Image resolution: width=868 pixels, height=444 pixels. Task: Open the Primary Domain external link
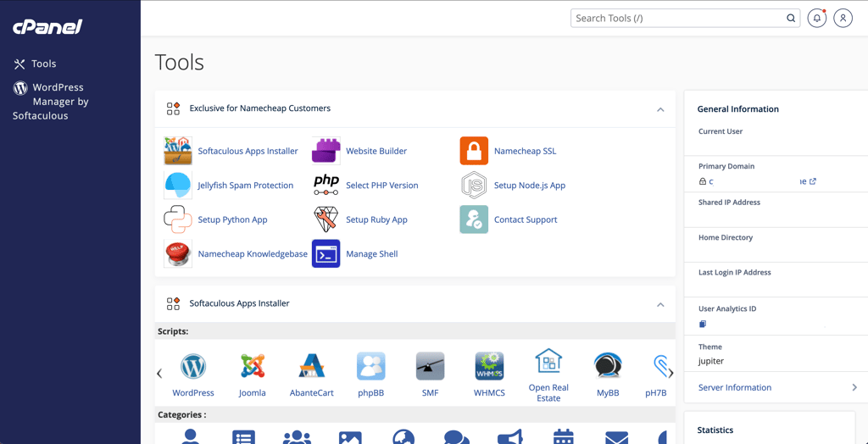813,181
